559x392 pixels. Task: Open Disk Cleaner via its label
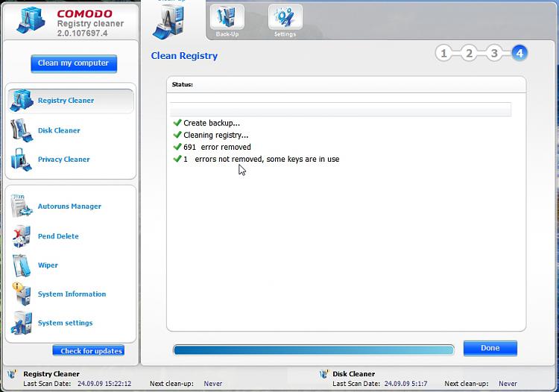[59, 130]
